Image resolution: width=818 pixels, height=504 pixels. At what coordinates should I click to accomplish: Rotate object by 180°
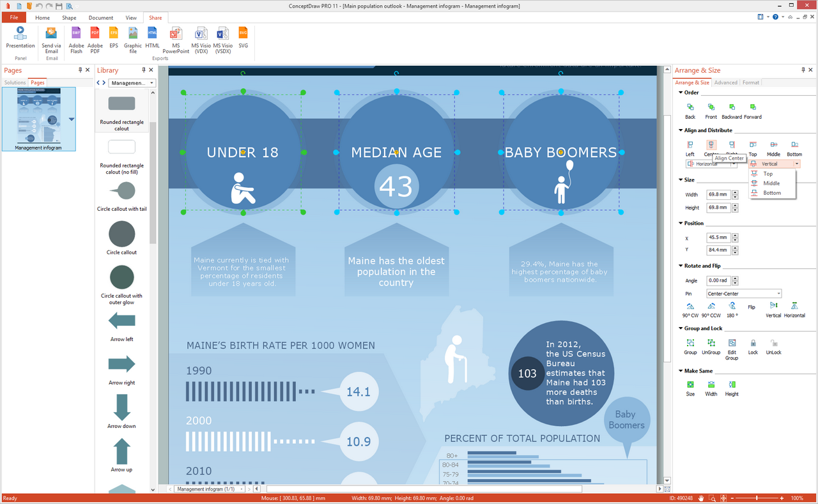[x=732, y=310]
